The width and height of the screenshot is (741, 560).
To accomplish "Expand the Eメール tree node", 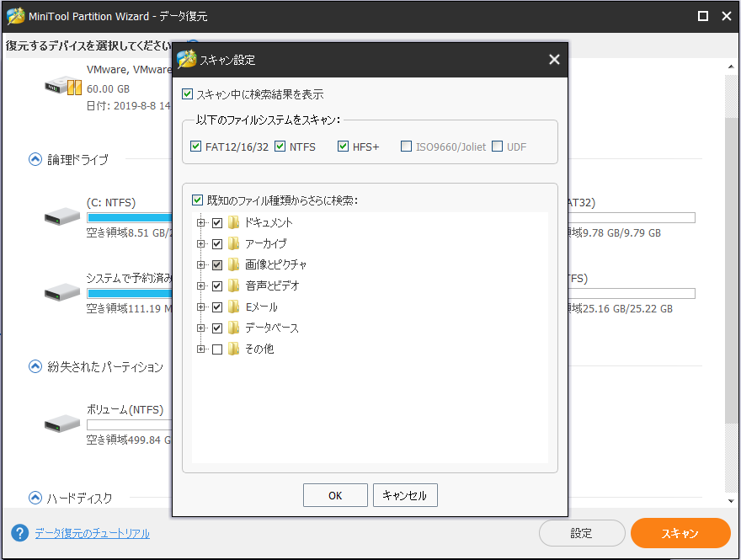I will [201, 307].
